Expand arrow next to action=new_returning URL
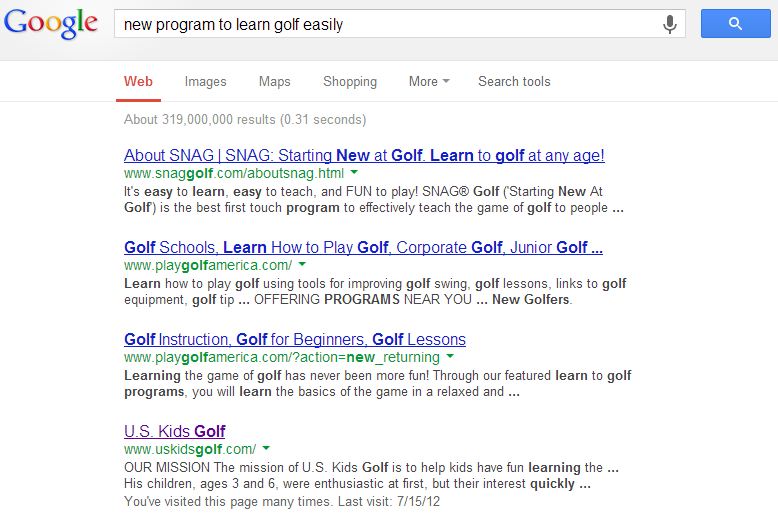Viewport: 778px width, 518px height. pos(450,356)
